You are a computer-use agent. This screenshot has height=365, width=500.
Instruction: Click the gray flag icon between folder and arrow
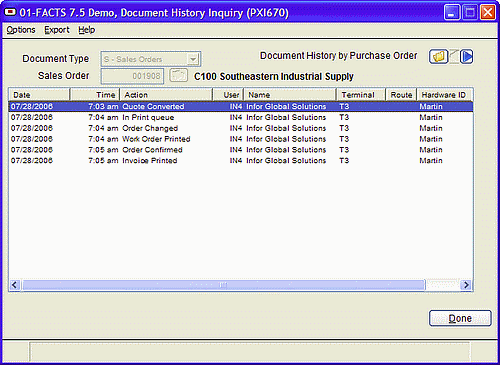click(454, 56)
